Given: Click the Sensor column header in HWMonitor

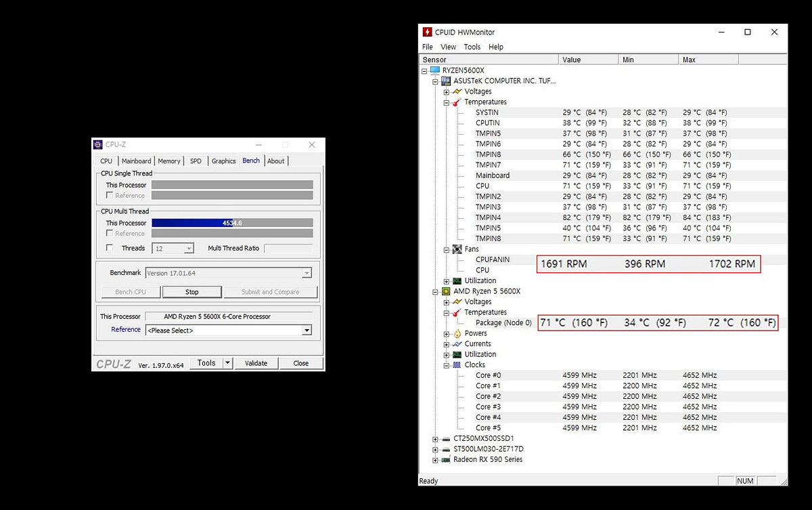Looking at the screenshot, I should [489, 60].
